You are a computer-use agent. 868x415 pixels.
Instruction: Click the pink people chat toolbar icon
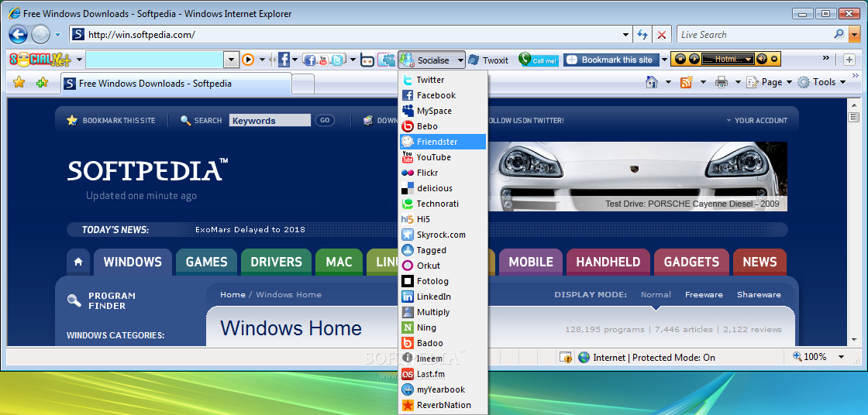pyautogui.click(x=387, y=60)
